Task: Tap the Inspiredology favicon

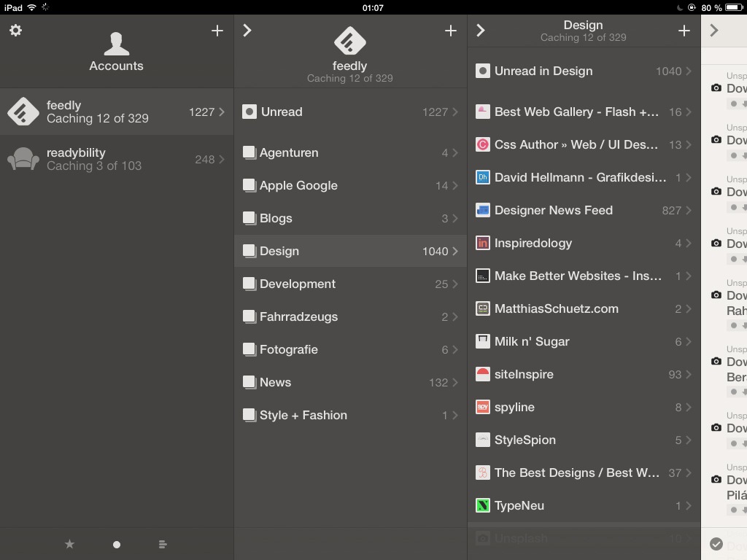Action: click(483, 243)
